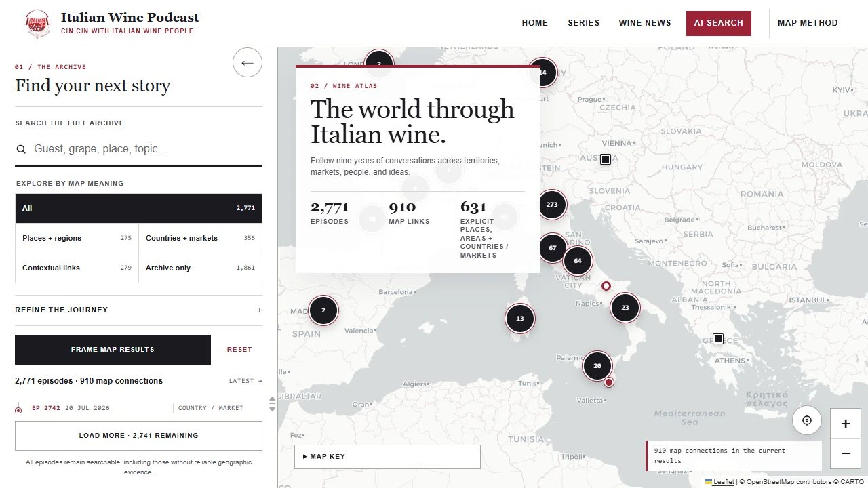Click the '02 / Wine Atlas' section label
868x488 pixels.
344,86
